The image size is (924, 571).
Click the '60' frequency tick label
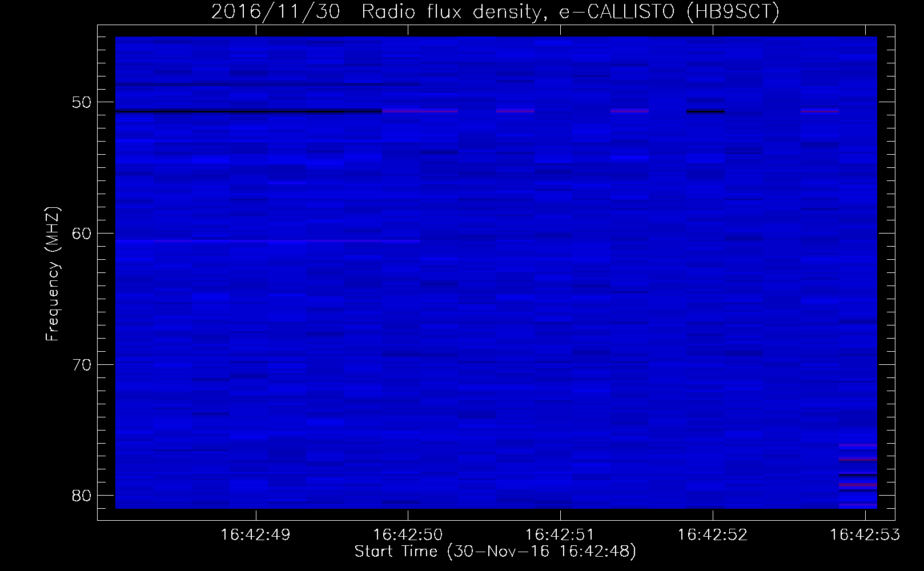82,234
